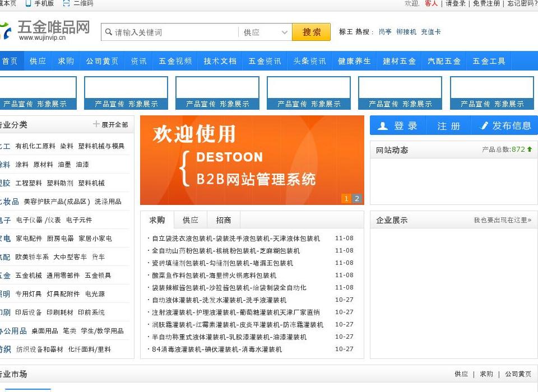Viewport: 538px width, 392px height.
Task: Open the 有机化工原料 category
Action: [x=35, y=146]
